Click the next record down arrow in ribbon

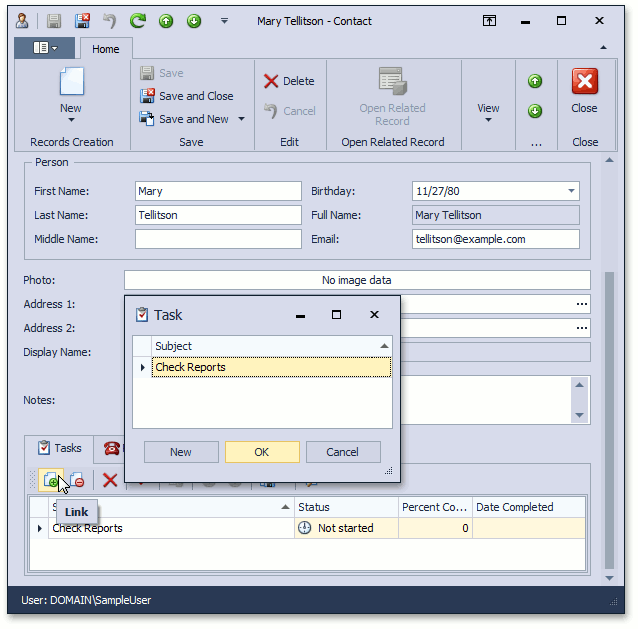click(535, 111)
